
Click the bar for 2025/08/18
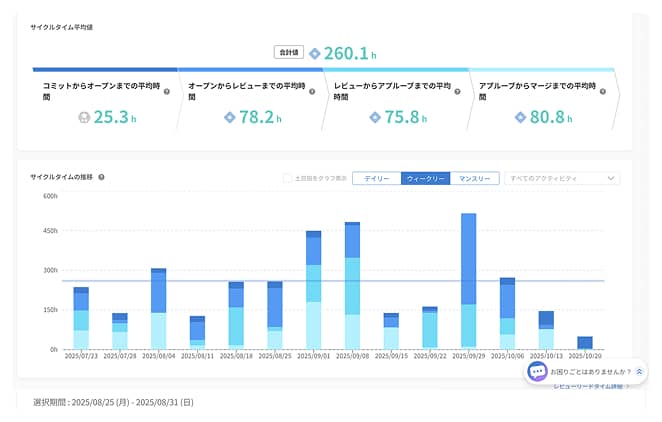(236, 315)
